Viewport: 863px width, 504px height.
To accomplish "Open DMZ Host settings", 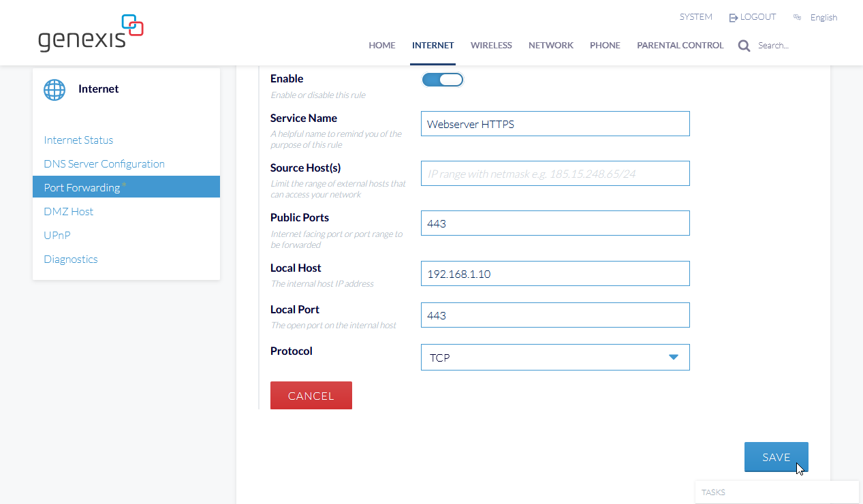I will coord(68,211).
